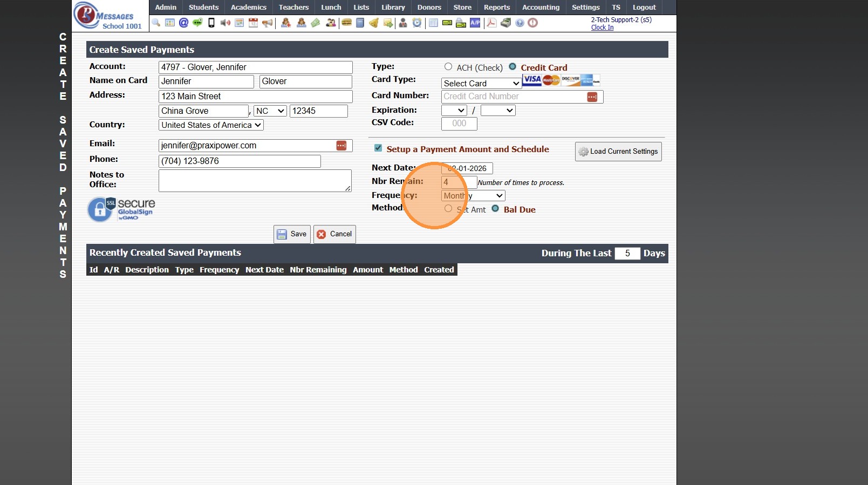Click the add-person icon with red plus
The height and width of the screenshot is (485, 868).
(286, 23)
